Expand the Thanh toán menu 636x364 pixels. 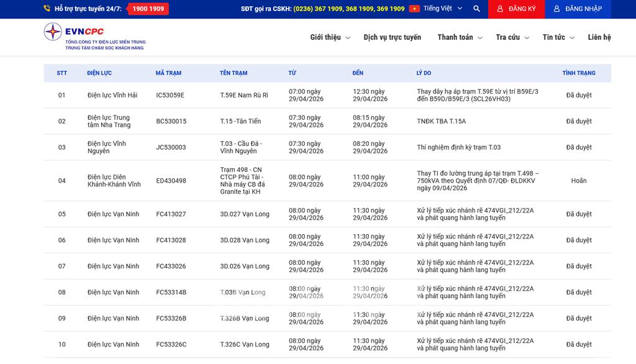click(459, 37)
